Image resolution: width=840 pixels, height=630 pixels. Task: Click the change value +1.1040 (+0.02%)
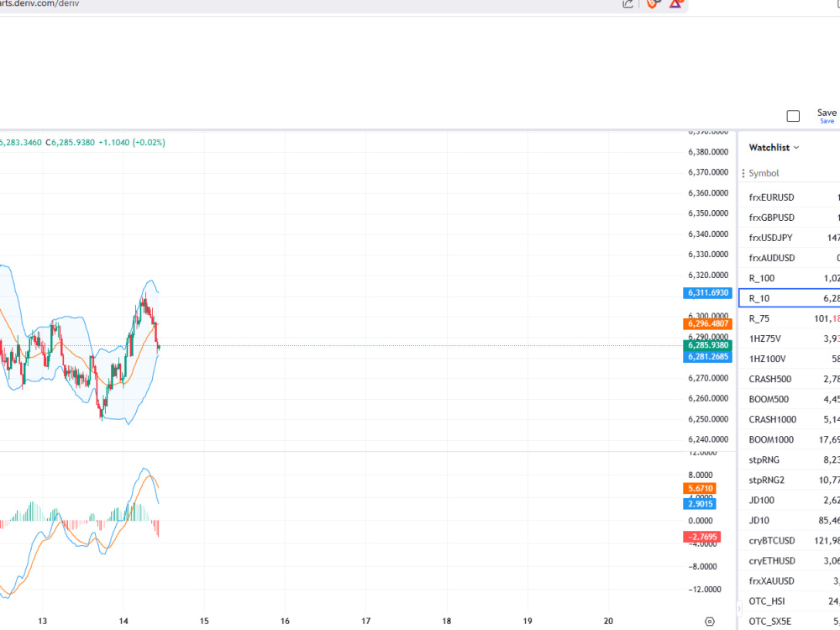pyautogui.click(x=132, y=143)
